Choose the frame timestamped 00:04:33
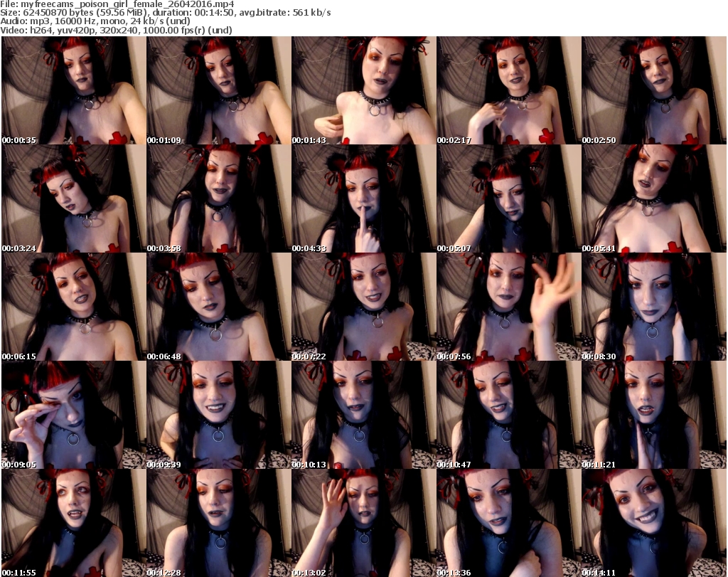Viewport: 728px width, 577px height. (x=363, y=198)
